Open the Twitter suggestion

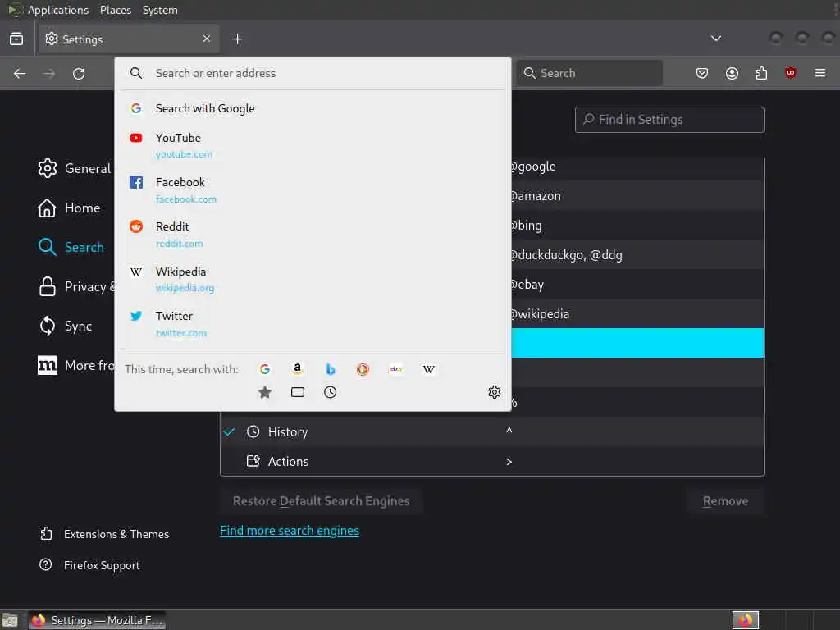tap(313, 323)
